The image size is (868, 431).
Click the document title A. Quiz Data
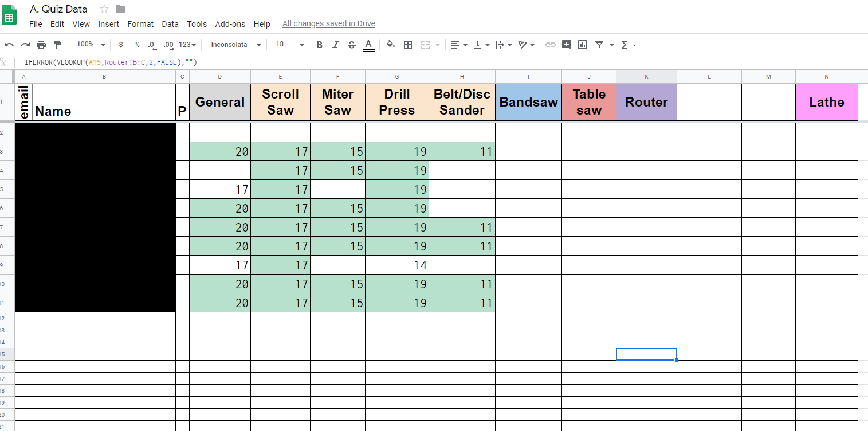coord(58,9)
